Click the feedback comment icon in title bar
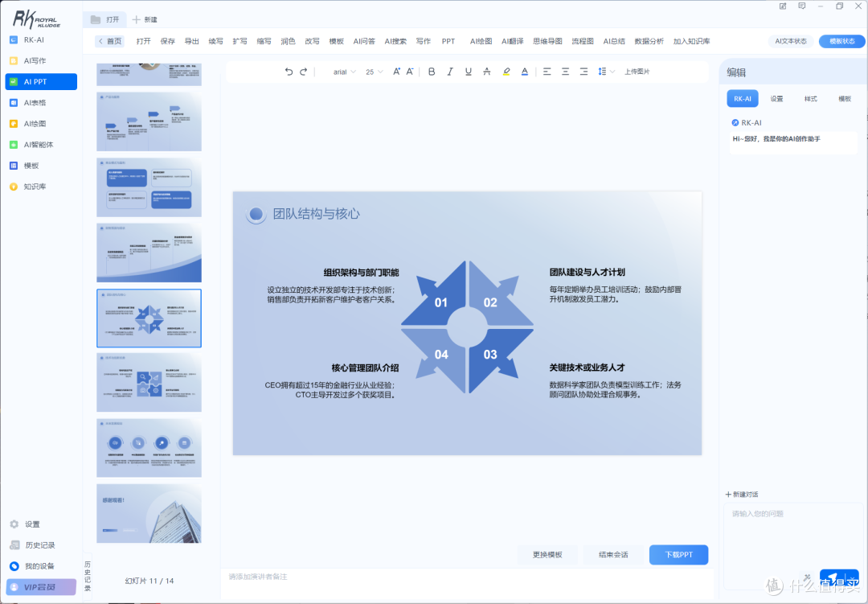The height and width of the screenshot is (604, 868). click(801, 6)
